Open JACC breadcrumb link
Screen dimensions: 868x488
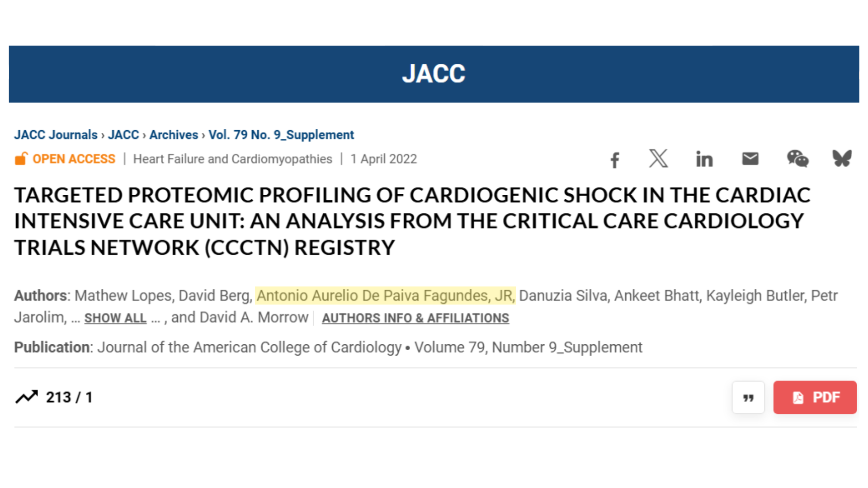(123, 135)
